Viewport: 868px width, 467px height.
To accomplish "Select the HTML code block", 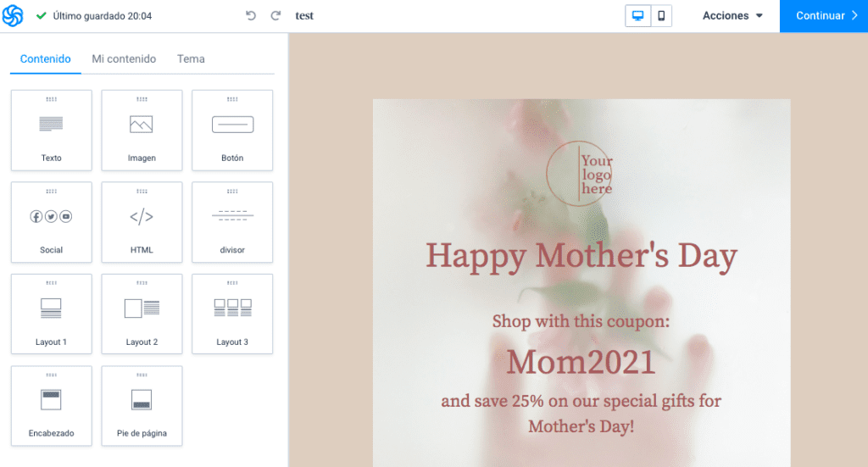I will click(142, 222).
